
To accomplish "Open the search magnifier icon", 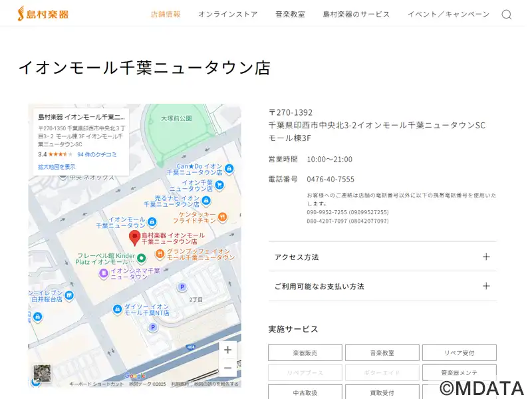I will [x=506, y=15].
